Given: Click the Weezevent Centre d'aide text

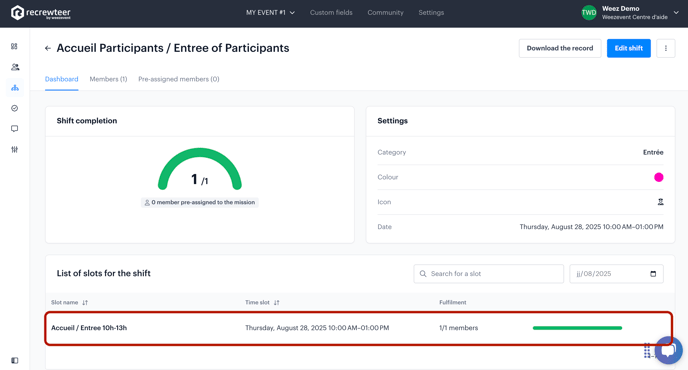Looking at the screenshot, I should tap(634, 17).
